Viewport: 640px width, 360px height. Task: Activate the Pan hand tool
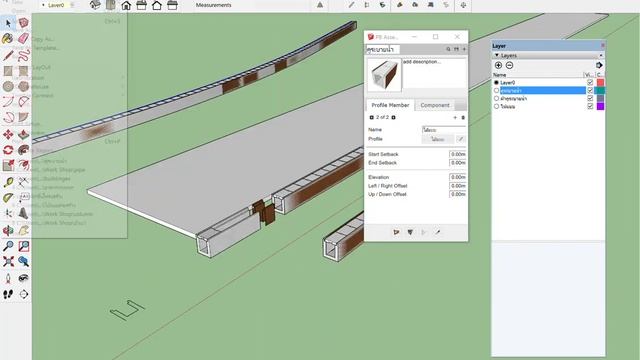pyautogui.click(x=24, y=230)
